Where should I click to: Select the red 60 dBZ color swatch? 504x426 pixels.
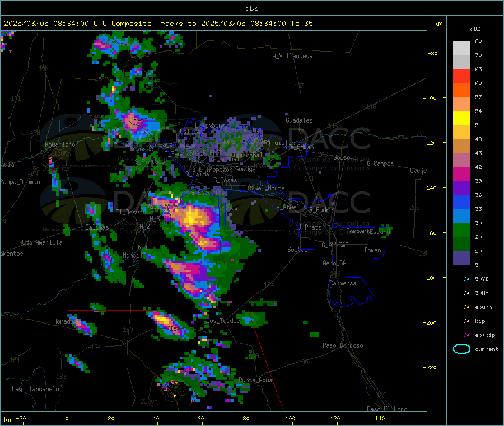tap(461, 76)
